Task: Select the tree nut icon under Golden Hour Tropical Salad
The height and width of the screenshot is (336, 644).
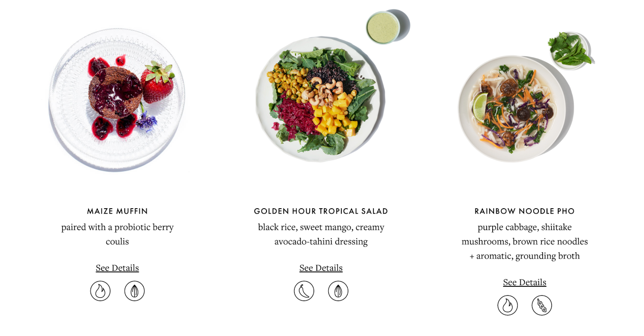Action: 337,291
